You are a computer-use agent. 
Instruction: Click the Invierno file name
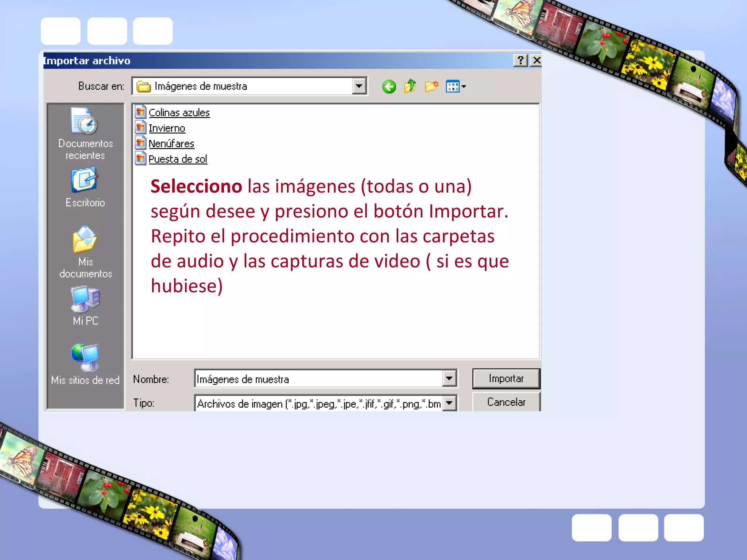tap(167, 128)
